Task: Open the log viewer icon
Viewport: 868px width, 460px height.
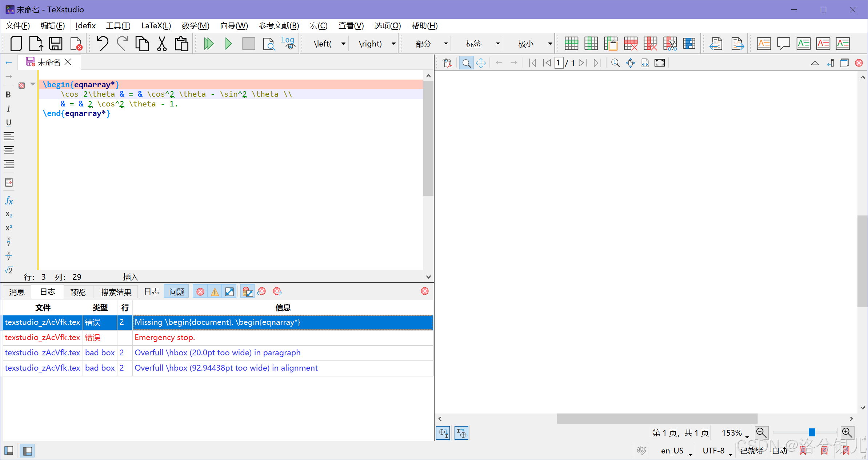Action: coord(288,43)
